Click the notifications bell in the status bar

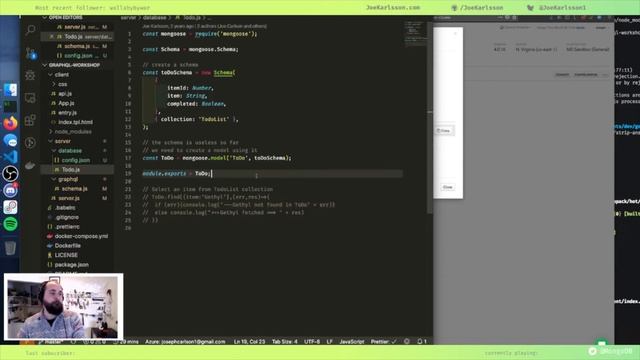click(422, 341)
